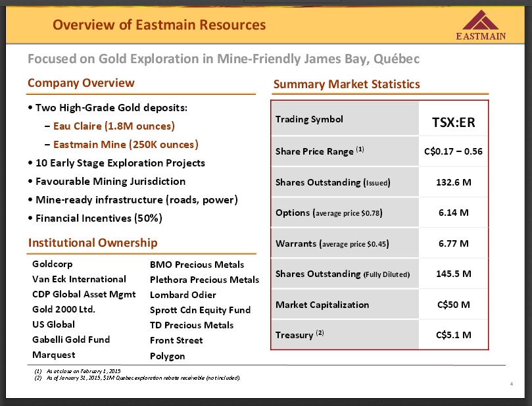Select the slide title 'Overview of Eastmain Resources'
Viewport: 532px width, 406px height.
tap(159, 25)
